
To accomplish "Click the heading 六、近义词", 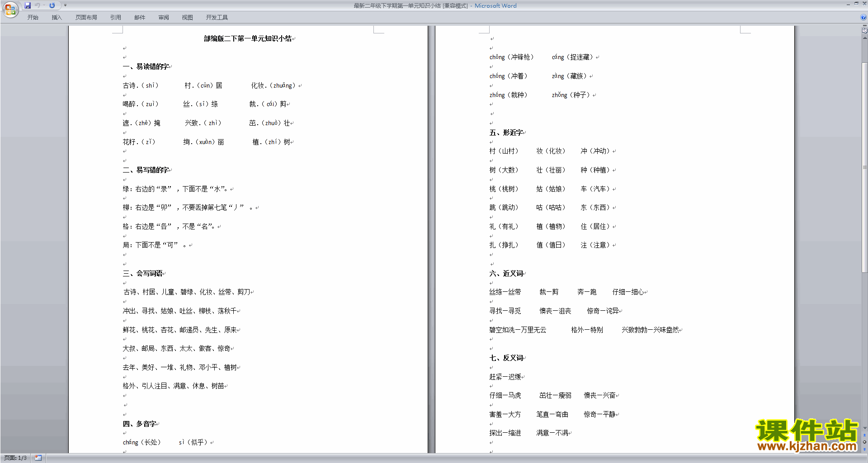I will coord(506,274).
